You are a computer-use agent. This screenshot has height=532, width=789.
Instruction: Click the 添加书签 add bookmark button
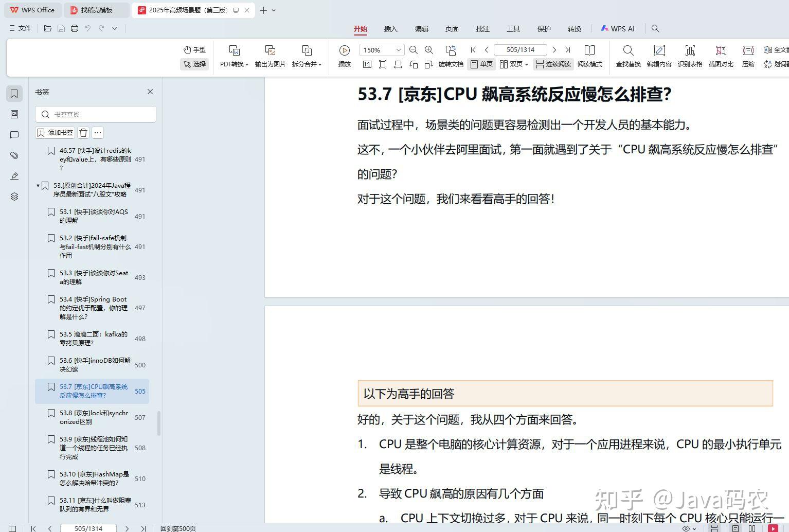tap(55, 132)
